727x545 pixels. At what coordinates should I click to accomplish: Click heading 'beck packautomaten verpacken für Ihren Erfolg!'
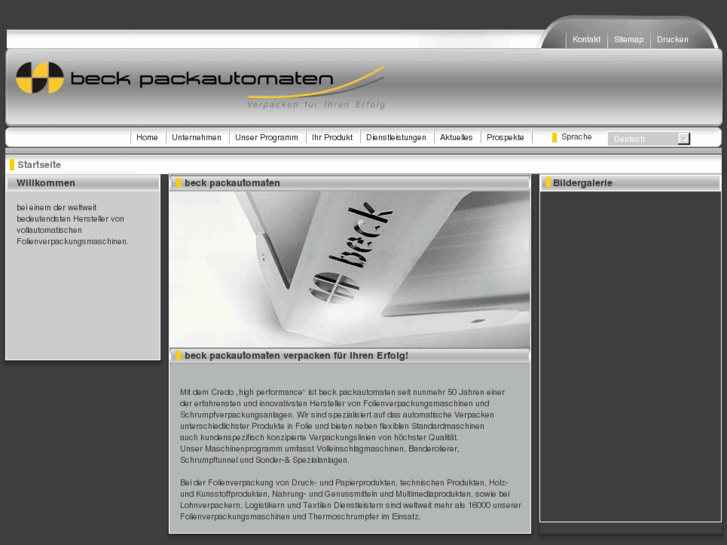[x=296, y=356]
